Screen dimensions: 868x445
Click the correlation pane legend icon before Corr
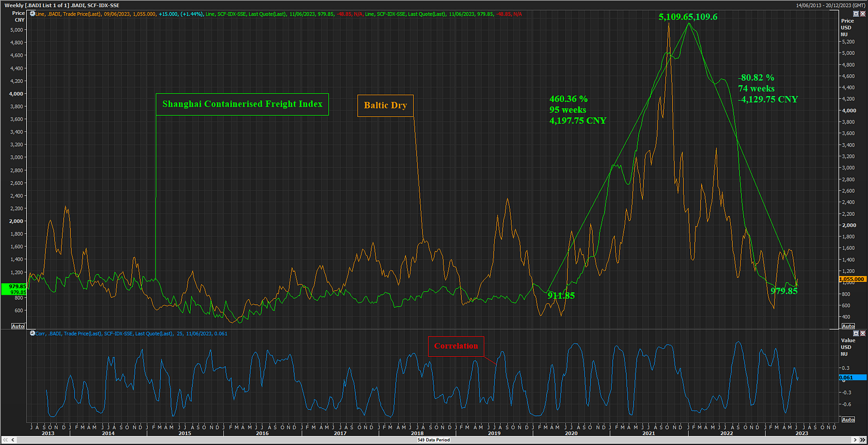click(32, 333)
